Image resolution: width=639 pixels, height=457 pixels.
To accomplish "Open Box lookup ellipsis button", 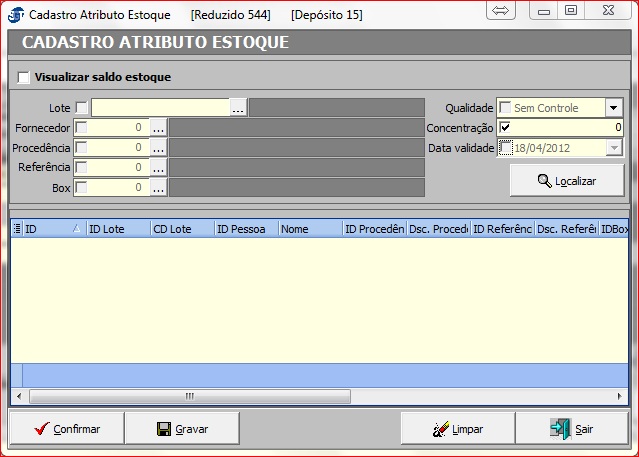I will pyautogui.click(x=158, y=187).
